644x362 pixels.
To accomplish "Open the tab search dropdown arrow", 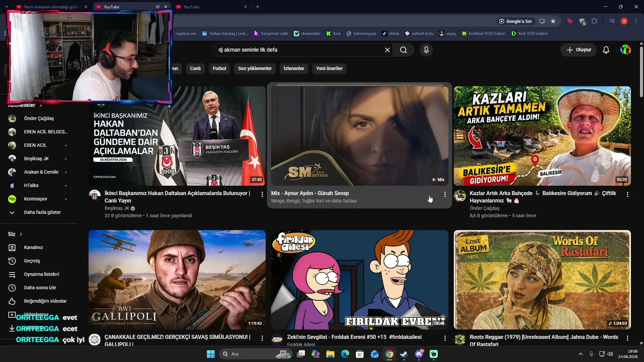I will [x=7, y=7].
